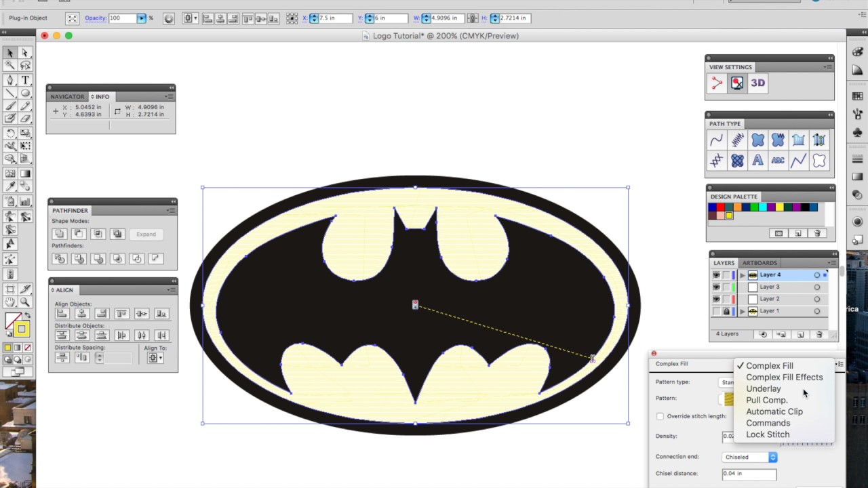Select the Magic Wand tool
Image resolution: width=868 pixels, height=488 pixels.
pos(10,66)
